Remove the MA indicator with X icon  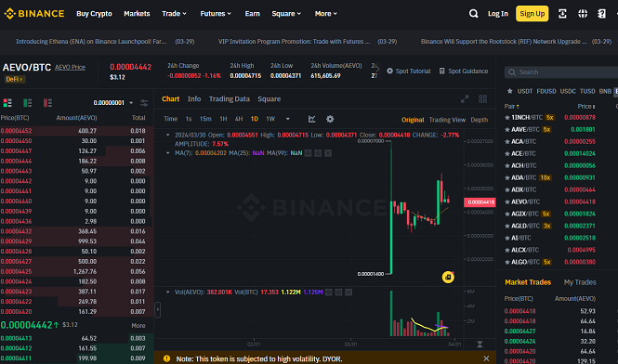[328, 153]
